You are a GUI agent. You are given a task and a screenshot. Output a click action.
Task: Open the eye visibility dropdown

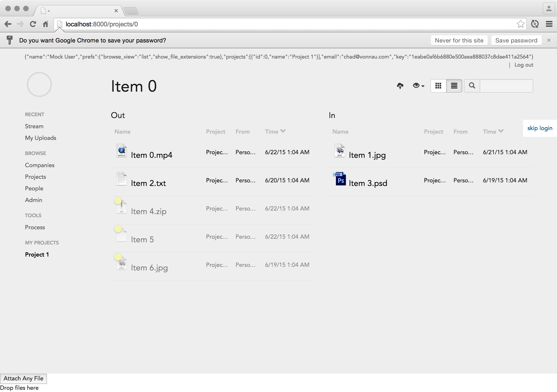pyautogui.click(x=418, y=86)
